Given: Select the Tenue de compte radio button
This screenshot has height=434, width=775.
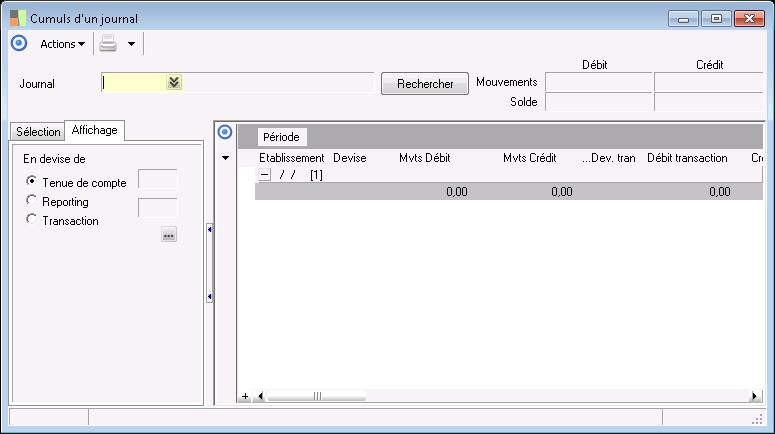Looking at the screenshot, I should click(x=32, y=181).
